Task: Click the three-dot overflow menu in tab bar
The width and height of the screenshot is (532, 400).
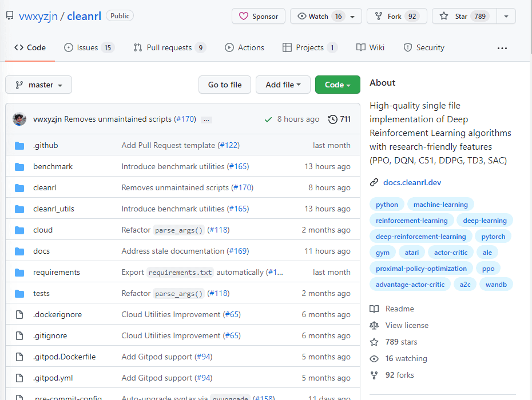Action: pos(502,48)
